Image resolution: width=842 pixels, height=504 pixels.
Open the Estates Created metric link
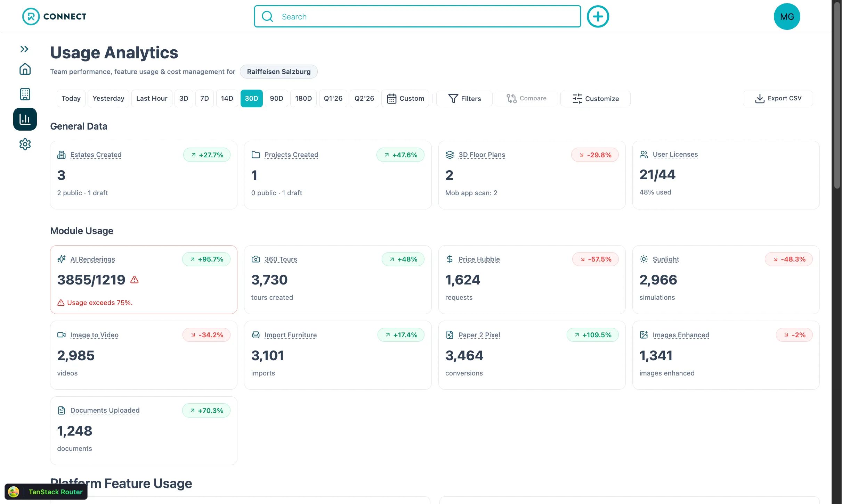tap(96, 155)
